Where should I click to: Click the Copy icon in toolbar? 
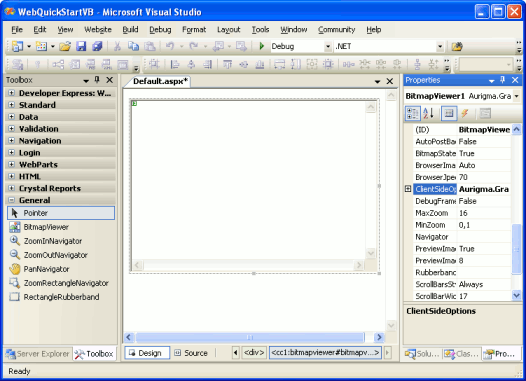tap(134, 46)
